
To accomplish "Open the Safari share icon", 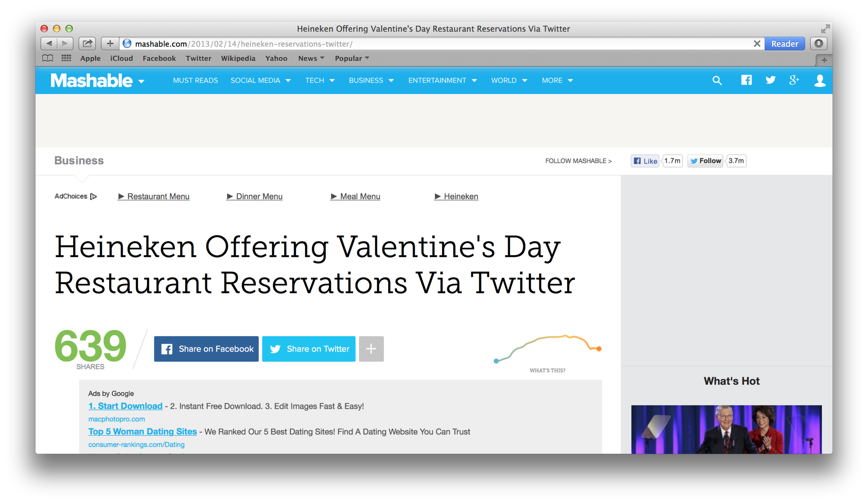I will coord(87,44).
